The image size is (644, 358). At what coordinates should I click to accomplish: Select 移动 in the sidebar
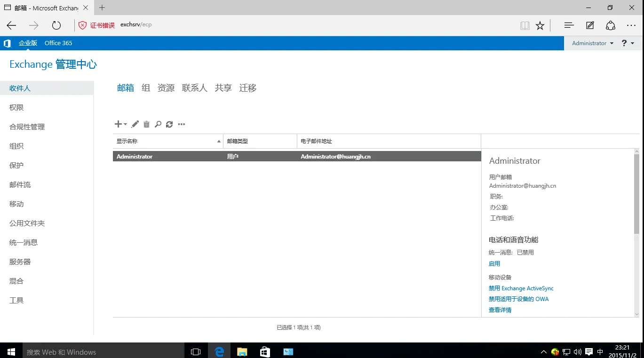pyautogui.click(x=16, y=204)
